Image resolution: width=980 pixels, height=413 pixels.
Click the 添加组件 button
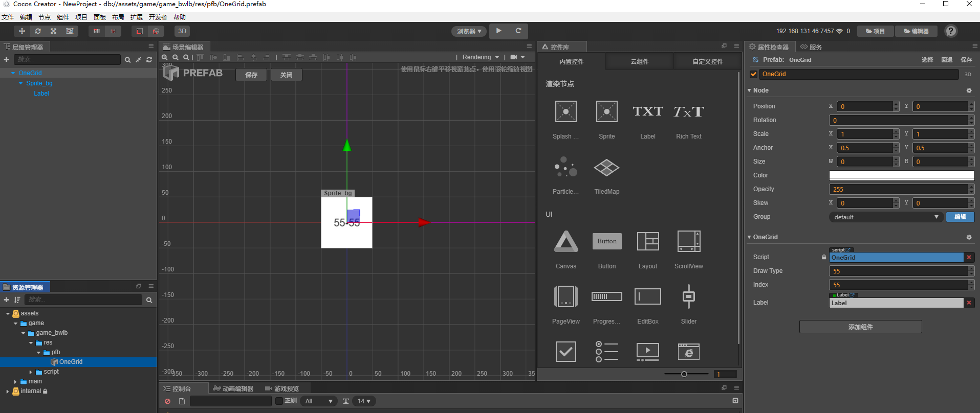[x=860, y=327]
